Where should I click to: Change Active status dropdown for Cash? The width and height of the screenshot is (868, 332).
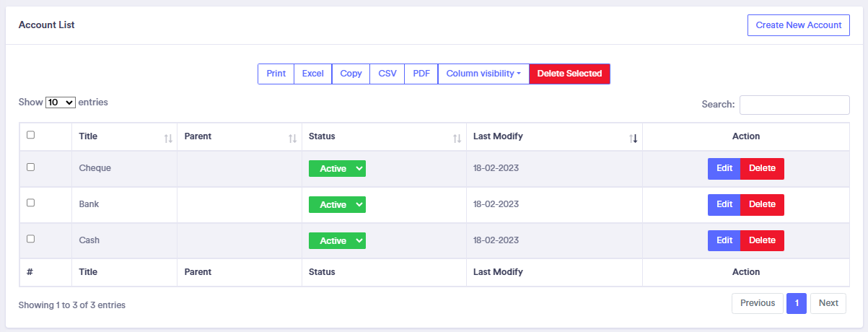tap(337, 240)
